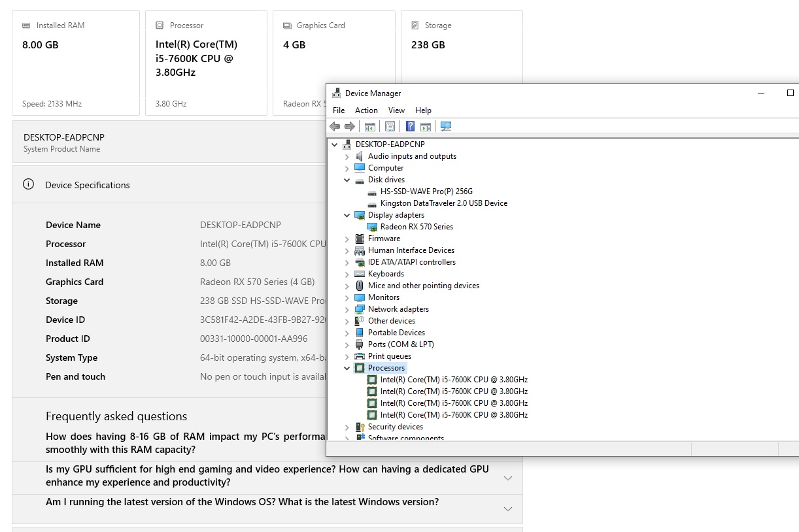Select the Display adapters category icon
This screenshot has width=799, height=532.
(x=360, y=215)
